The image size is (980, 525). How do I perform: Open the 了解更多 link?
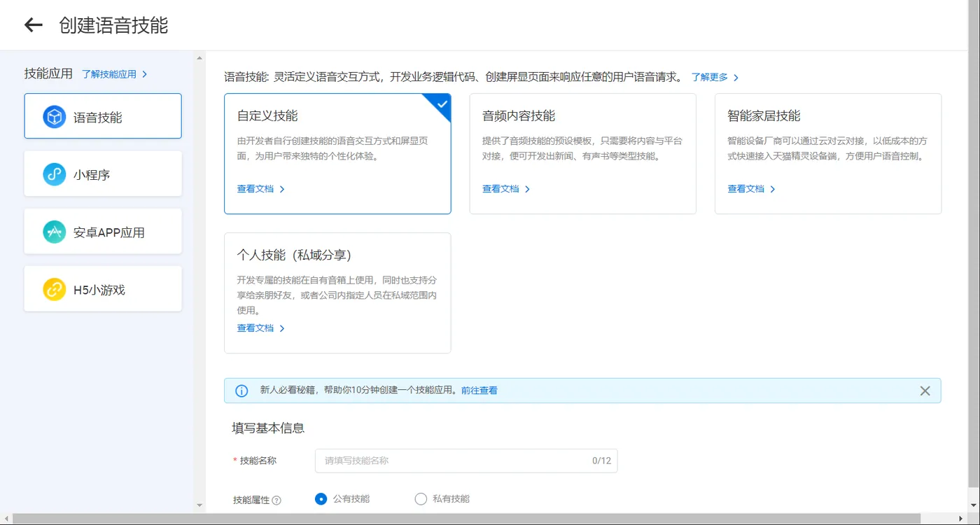click(715, 77)
